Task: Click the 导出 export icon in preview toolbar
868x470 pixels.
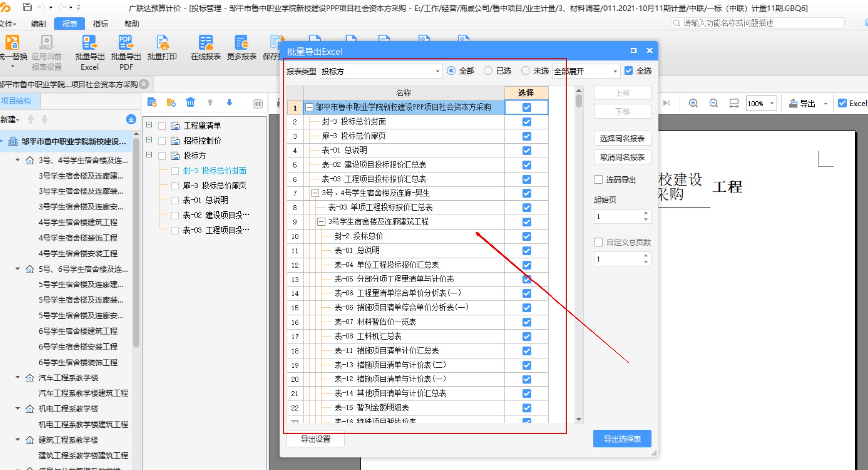Action: click(793, 103)
